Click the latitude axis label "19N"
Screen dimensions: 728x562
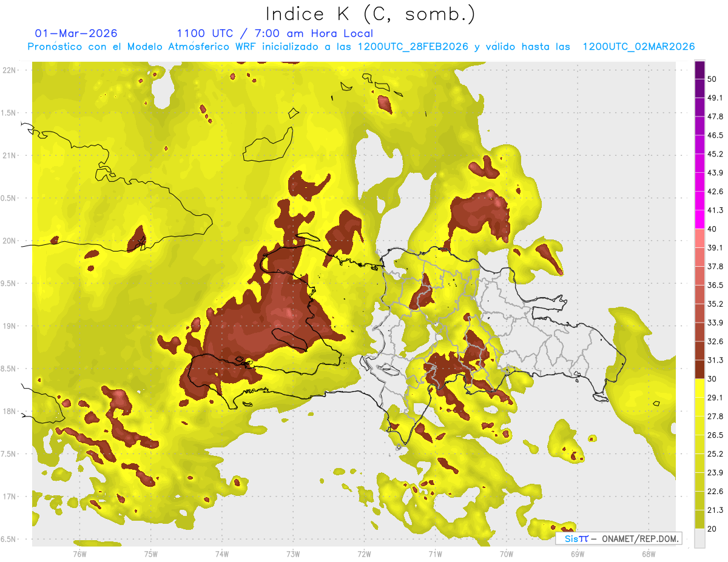pos(10,326)
